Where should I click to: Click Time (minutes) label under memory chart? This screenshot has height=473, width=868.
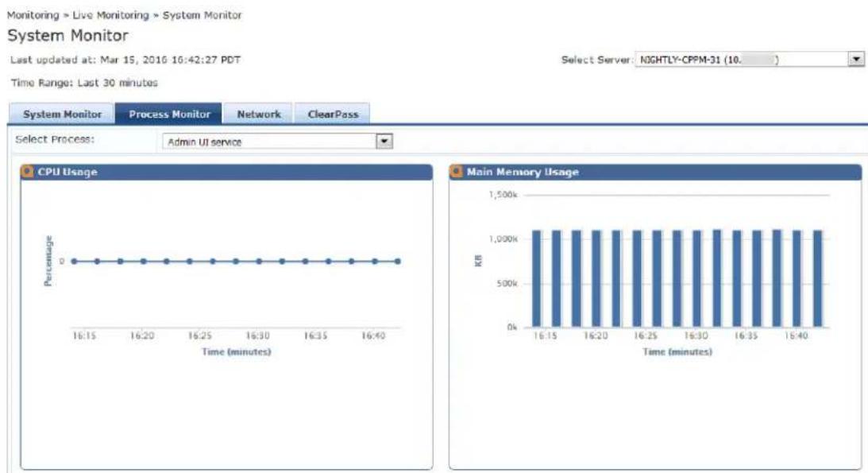click(x=677, y=351)
